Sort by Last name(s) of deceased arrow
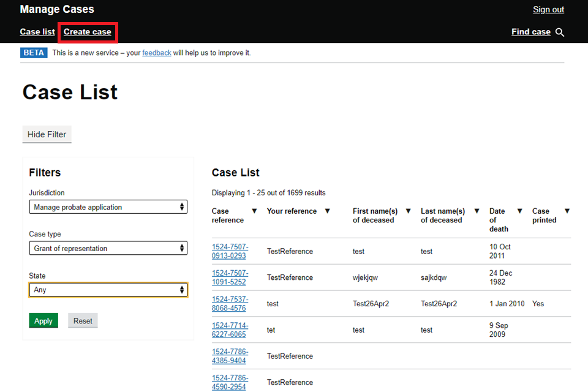 [476, 211]
